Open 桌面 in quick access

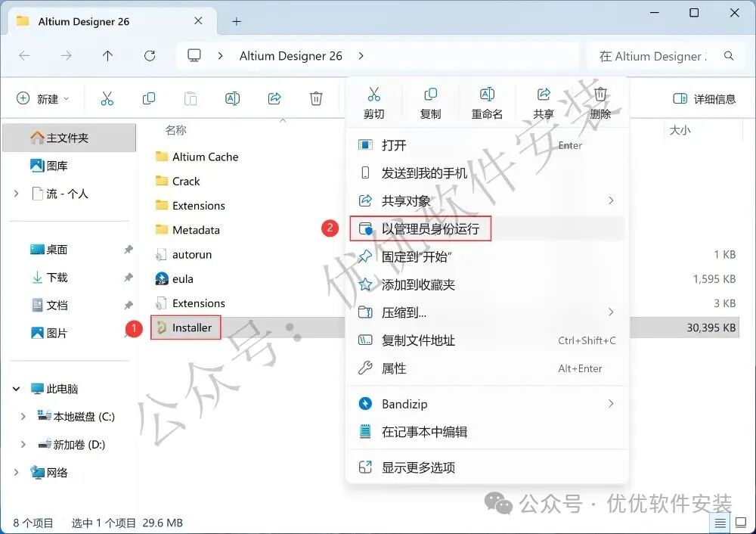(x=49, y=250)
